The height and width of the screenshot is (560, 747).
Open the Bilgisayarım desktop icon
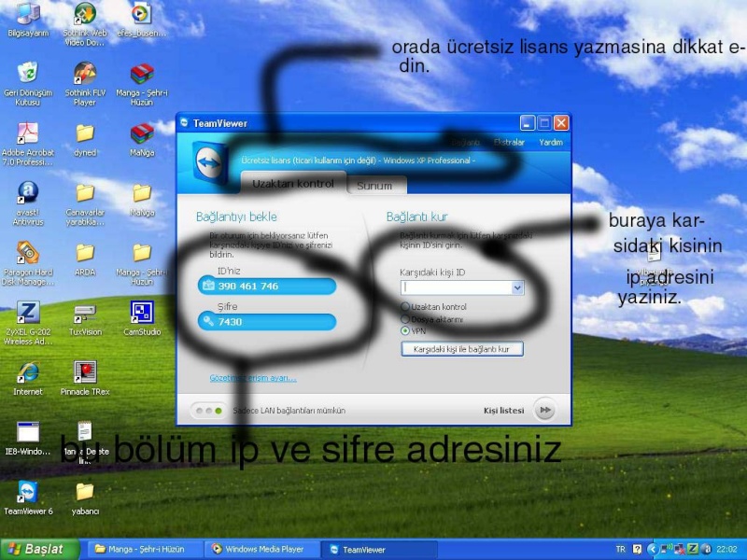coord(28,20)
